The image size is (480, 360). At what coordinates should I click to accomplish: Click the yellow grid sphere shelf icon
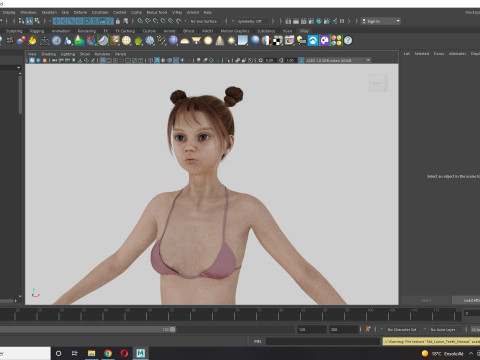coord(126,41)
